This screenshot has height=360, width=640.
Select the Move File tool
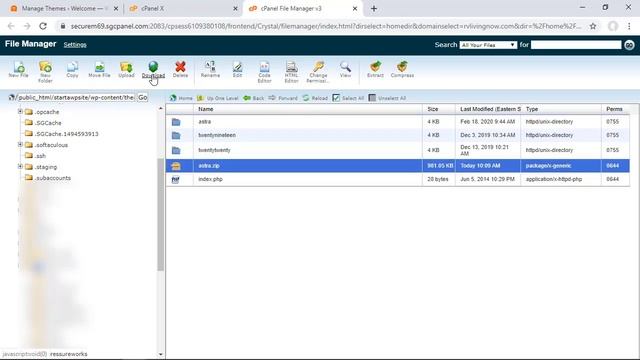(x=99, y=69)
